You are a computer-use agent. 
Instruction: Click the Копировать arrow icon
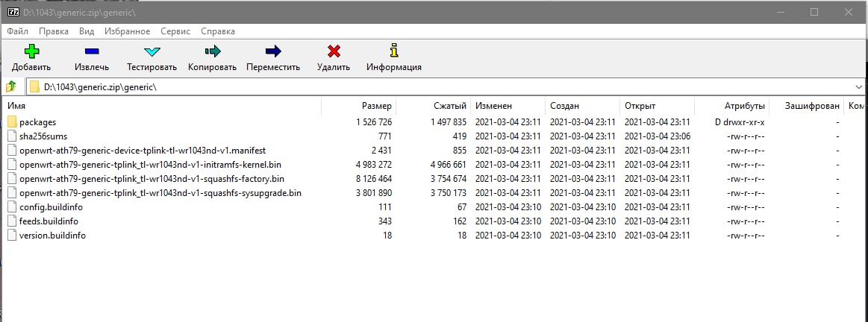point(213,52)
